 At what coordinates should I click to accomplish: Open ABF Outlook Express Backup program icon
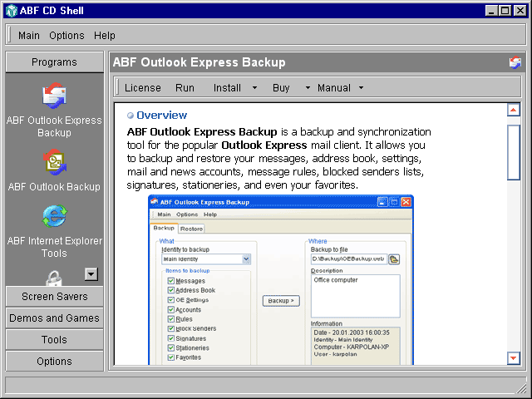point(54,97)
